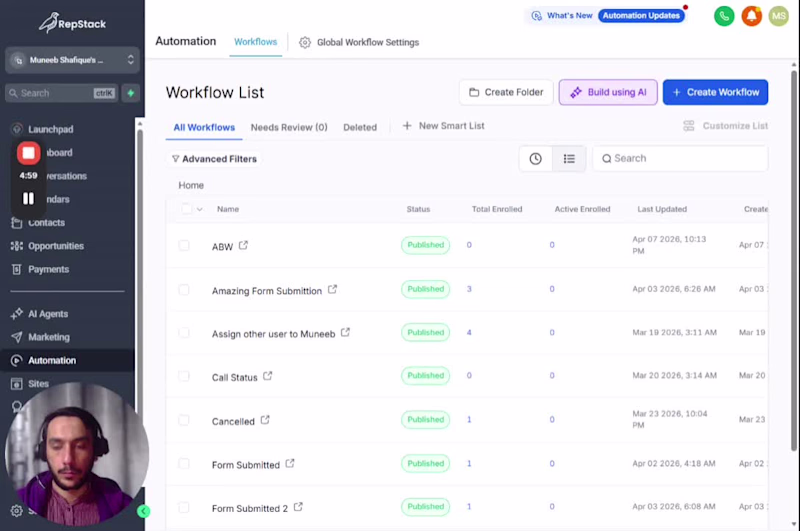Open external link icon beside Call Status
Viewport: 800px width, 531px height.
click(x=267, y=376)
